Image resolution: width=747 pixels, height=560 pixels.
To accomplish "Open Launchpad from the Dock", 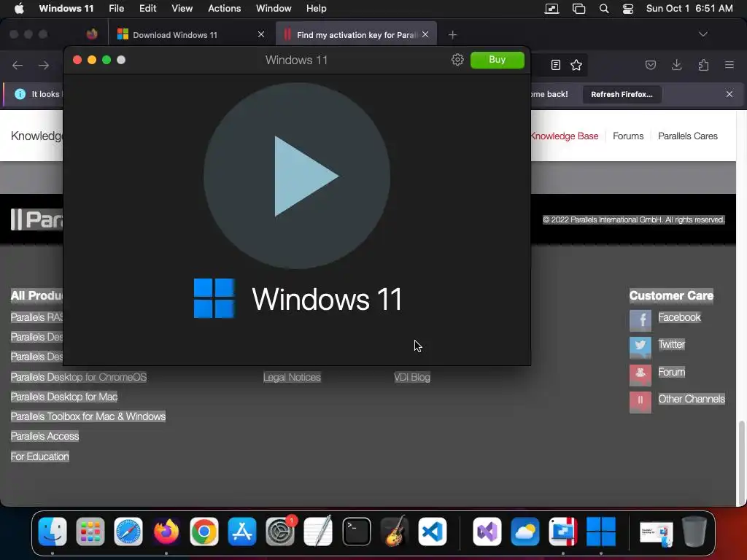I will pyautogui.click(x=90, y=532).
